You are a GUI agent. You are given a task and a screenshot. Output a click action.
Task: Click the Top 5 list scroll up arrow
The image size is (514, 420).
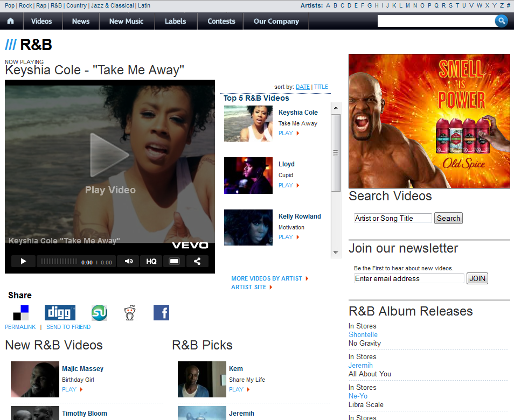pos(336,108)
